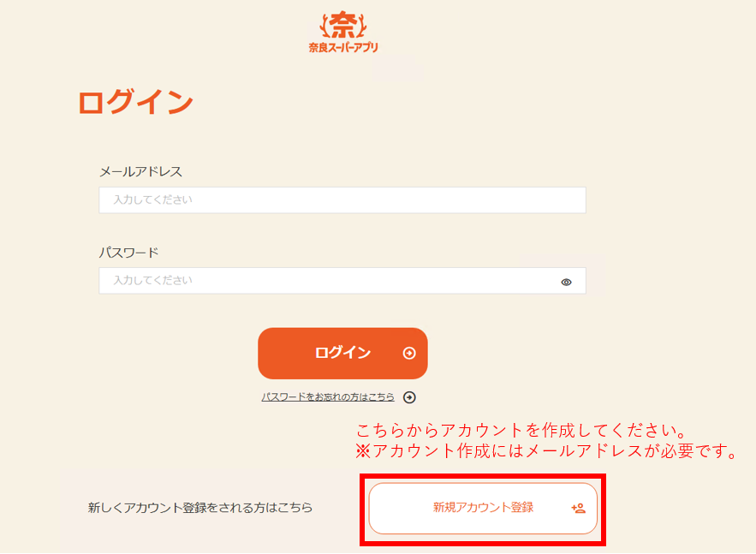Viewport: 756px width, 554px height.
Task: Click the person-add icon in the registration button
Action: coord(579,508)
